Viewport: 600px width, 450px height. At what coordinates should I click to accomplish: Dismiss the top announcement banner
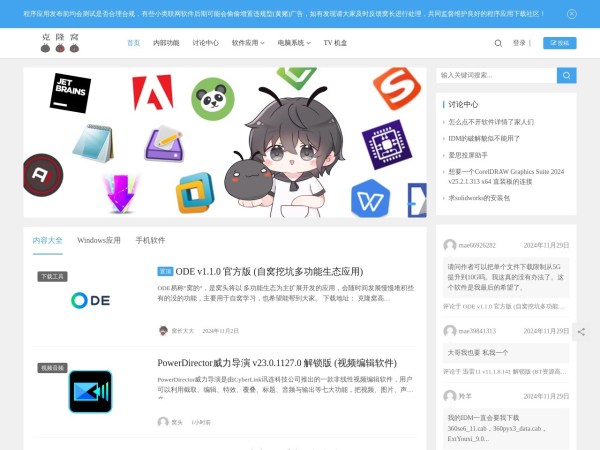[x=571, y=14]
